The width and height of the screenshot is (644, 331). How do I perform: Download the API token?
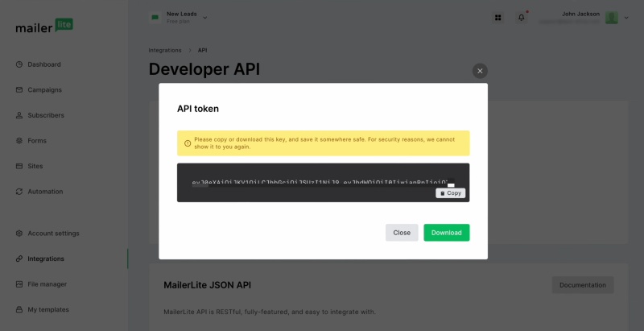[447, 233]
